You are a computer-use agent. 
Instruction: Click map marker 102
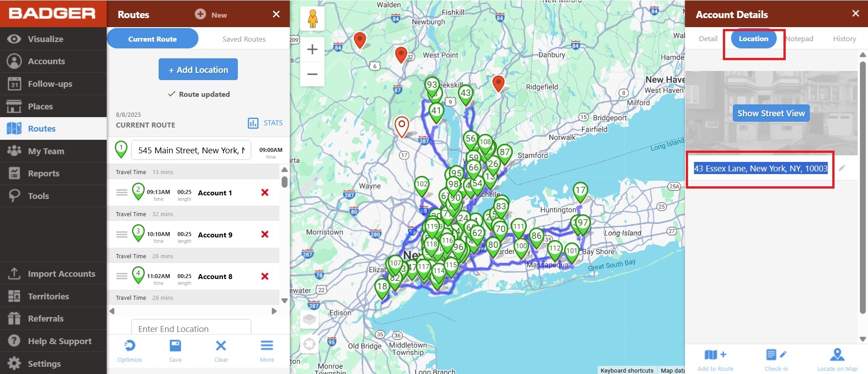(422, 186)
